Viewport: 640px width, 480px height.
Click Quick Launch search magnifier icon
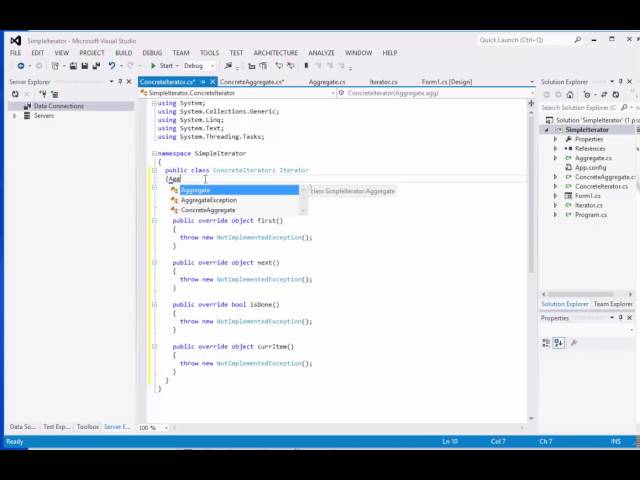578,40
